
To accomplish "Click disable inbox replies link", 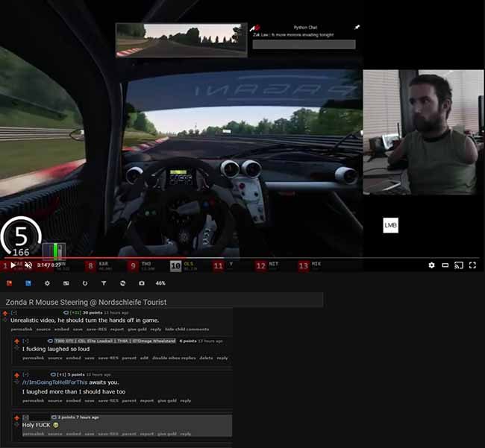I will 174,358.
